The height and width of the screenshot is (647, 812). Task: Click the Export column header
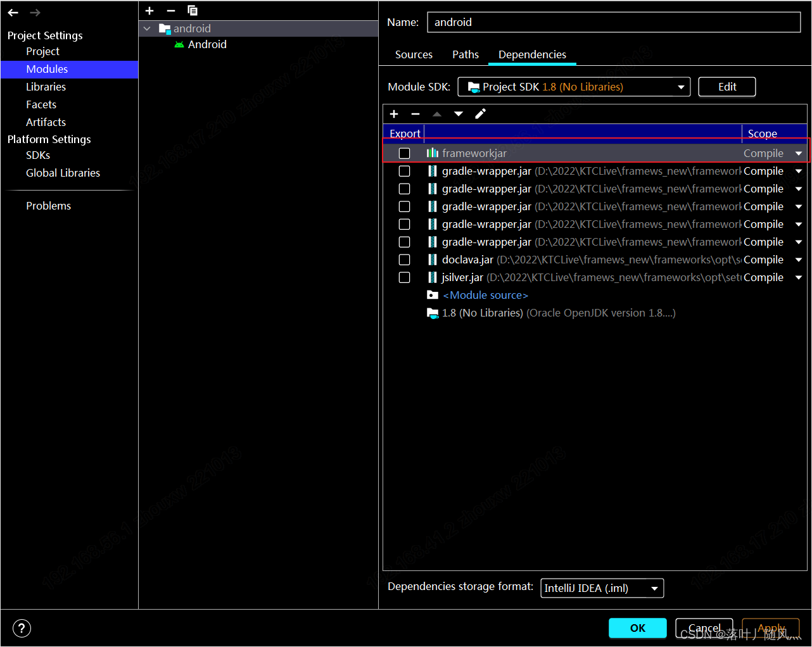[x=404, y=134]
